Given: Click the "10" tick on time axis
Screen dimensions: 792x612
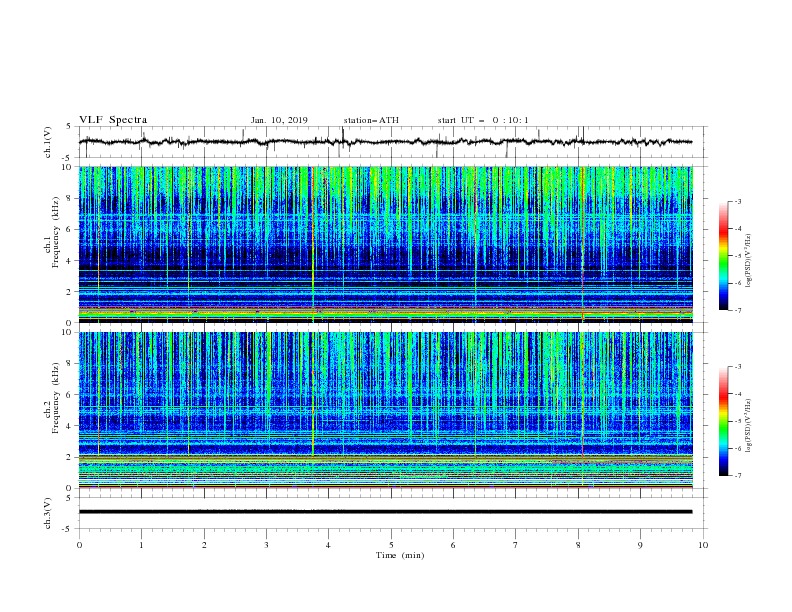Looking at the screenshot, I should (x=703, y=545).
